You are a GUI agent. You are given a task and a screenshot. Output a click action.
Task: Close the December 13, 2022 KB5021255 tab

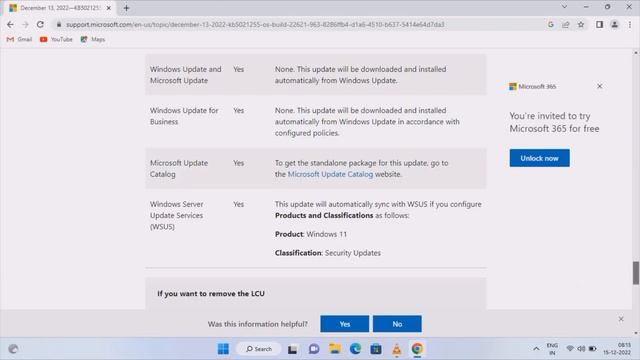click(109, 8)
